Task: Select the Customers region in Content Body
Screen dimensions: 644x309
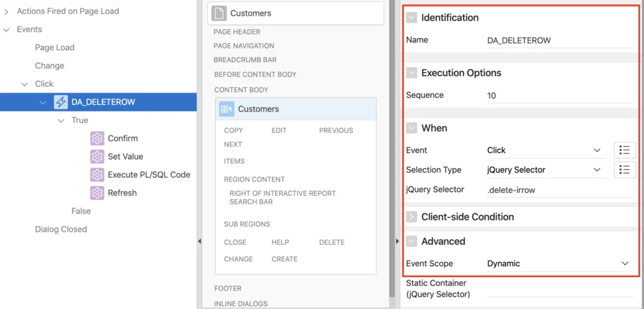Action: pos(296,109)
